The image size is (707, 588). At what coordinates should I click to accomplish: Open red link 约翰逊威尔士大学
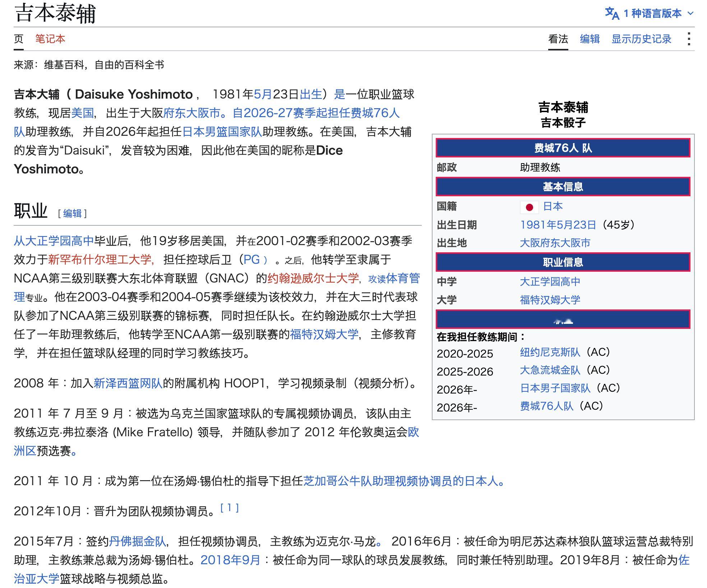[x=313, y=278]
